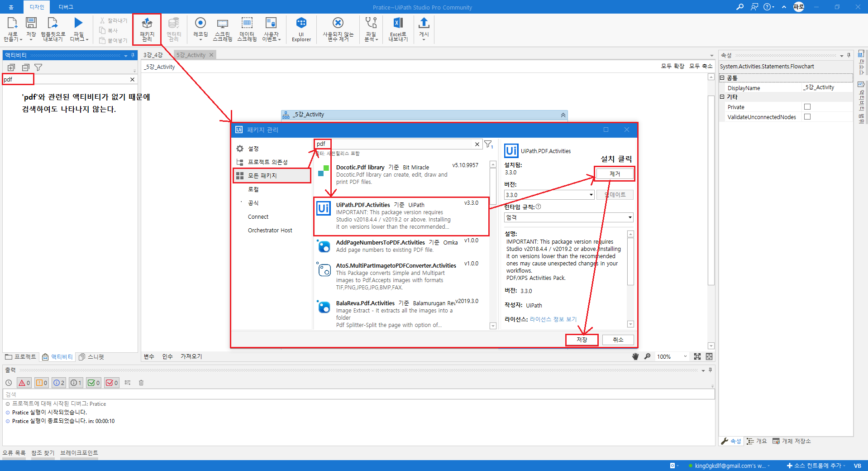This screenshot has height=471, width=868.
Task: Start Data Scraping (데이터 스크래핑) tool
Action: tap(247, 29)
